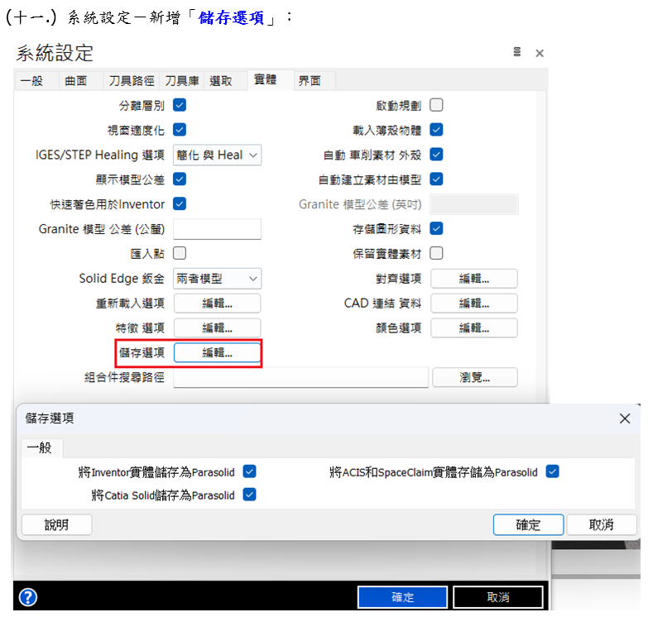
Task: Click 編輯 button for 儲存選項
Action: [218, 353]
